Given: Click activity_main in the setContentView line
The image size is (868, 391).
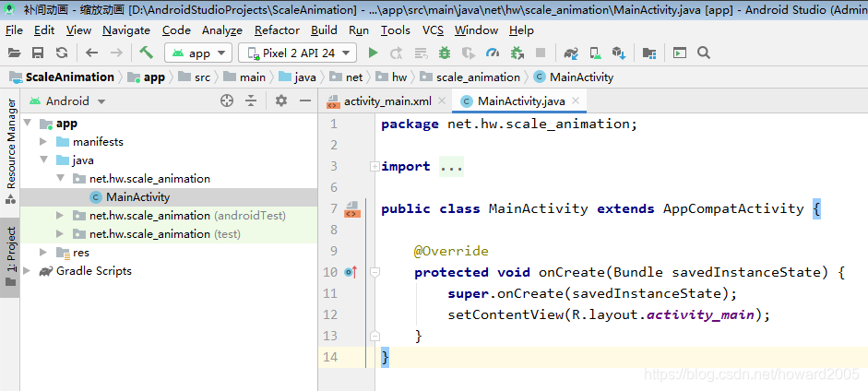Looking at the screenshot, I should [x=700, y=314].
